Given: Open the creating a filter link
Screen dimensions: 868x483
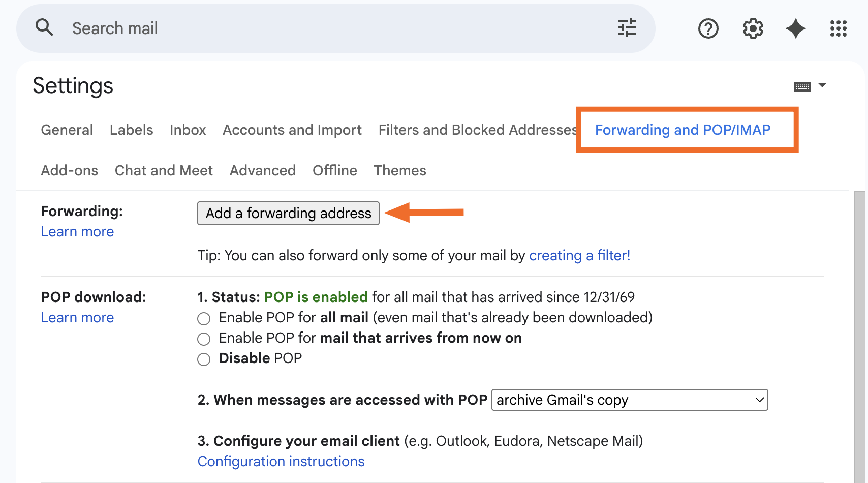Looking at the screenshot, I should pyautogui.click(x=579, y=255).
